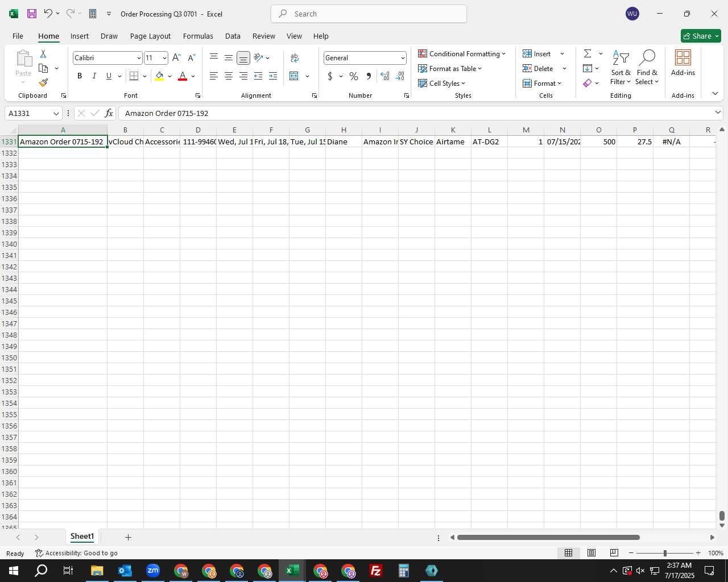
Task: Click Increase Font Size icon
Action: click(176, 58)
